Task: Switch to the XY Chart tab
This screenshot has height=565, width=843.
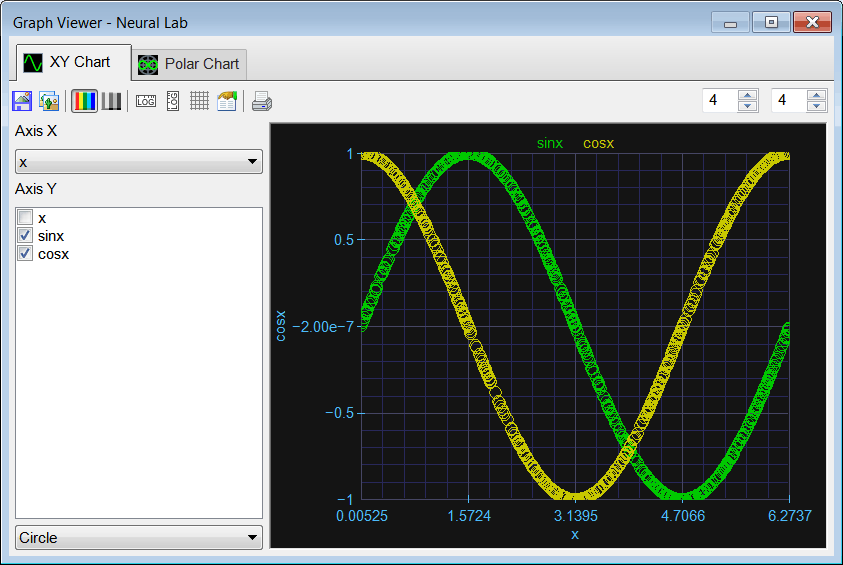Action: 74,62
